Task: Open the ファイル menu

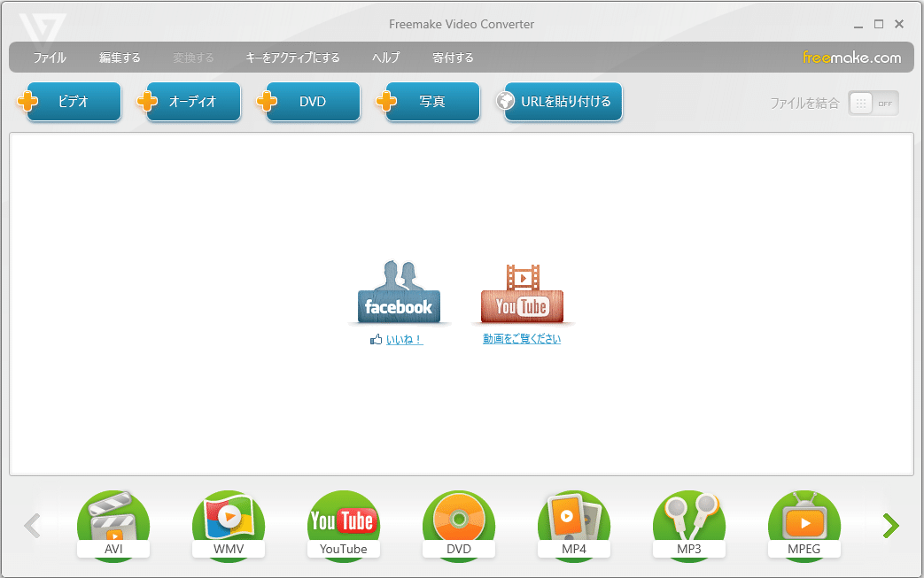Action: pos(50,58)
